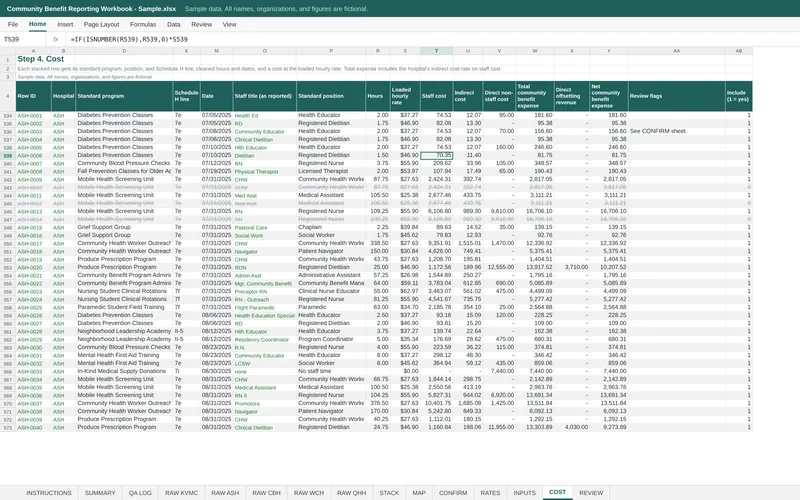Open the Data tab

(173, 24)
